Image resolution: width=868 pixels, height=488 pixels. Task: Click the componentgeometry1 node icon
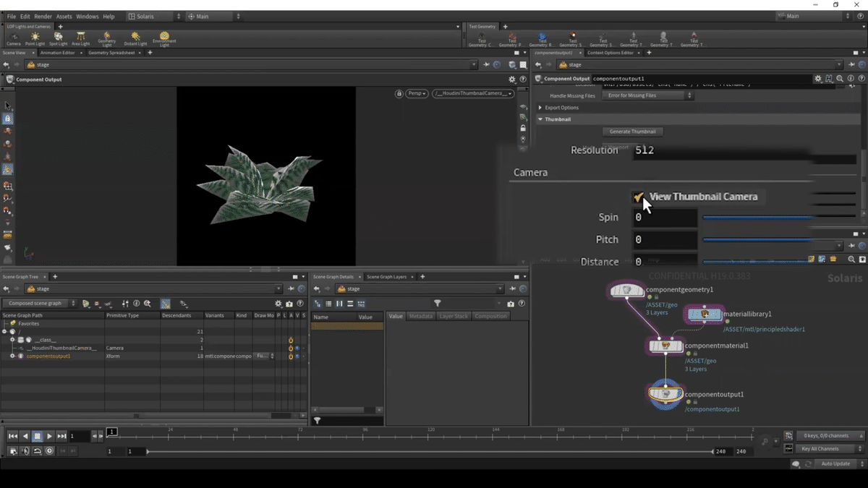coord(626,291)
